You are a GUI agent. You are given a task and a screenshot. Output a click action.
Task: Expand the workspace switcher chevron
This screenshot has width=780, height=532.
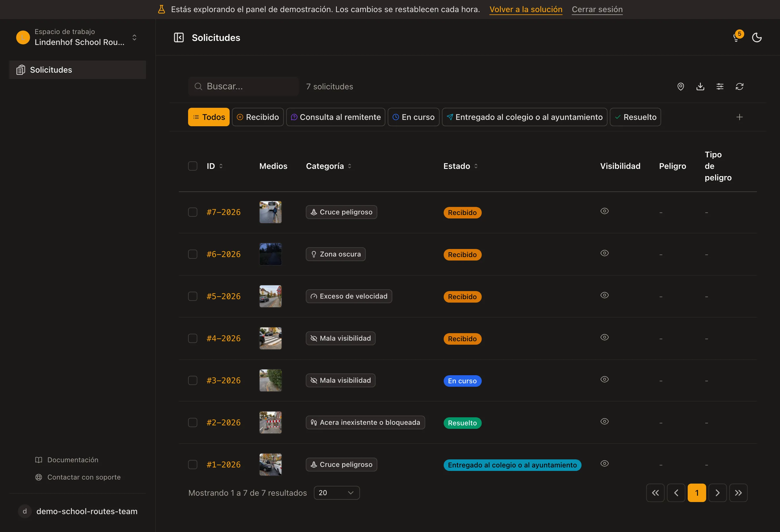tap(134, 37)
